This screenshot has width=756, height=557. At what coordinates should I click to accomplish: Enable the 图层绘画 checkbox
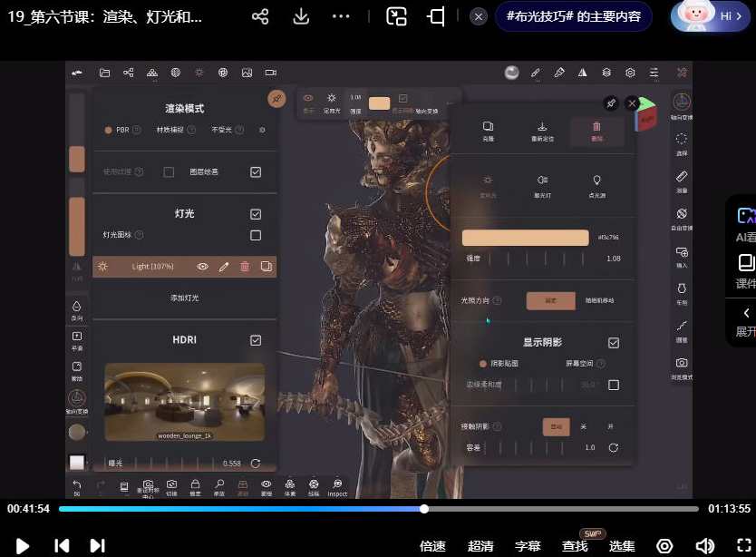tap(256, 171)
